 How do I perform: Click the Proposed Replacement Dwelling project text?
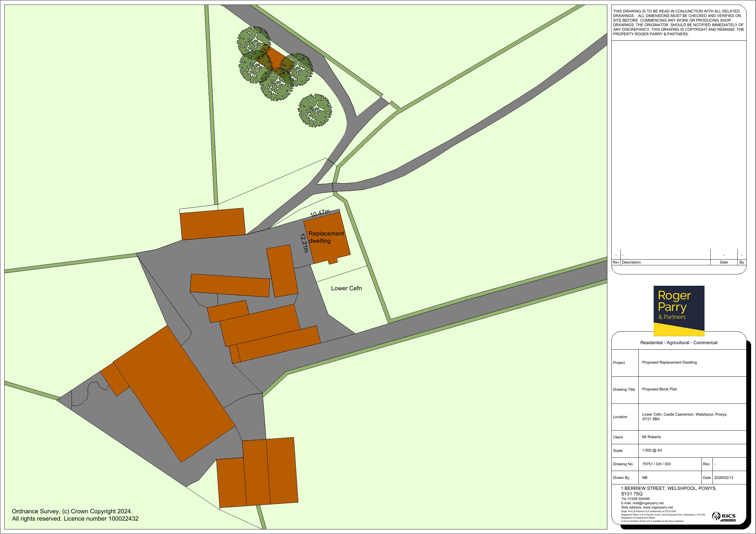point(669,362)
